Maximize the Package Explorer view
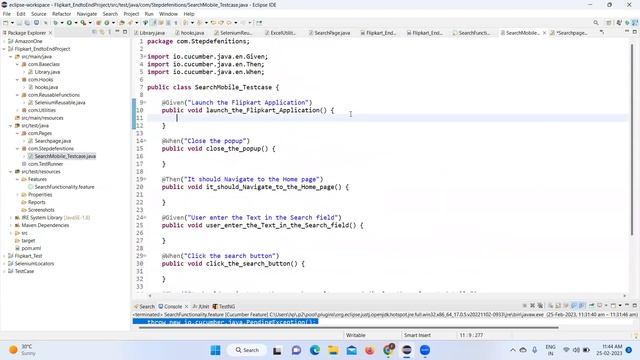 coord(125,32)
